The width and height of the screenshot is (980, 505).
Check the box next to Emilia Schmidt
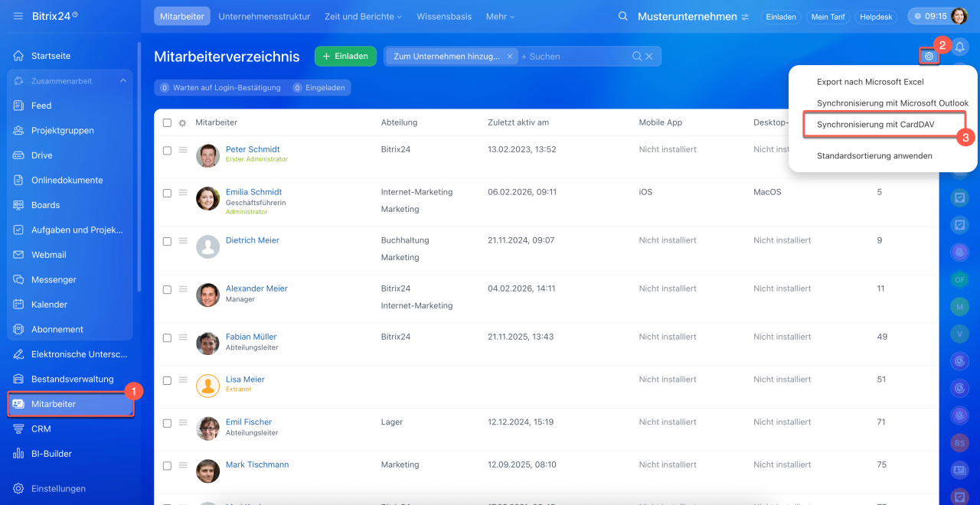point(167,194)
